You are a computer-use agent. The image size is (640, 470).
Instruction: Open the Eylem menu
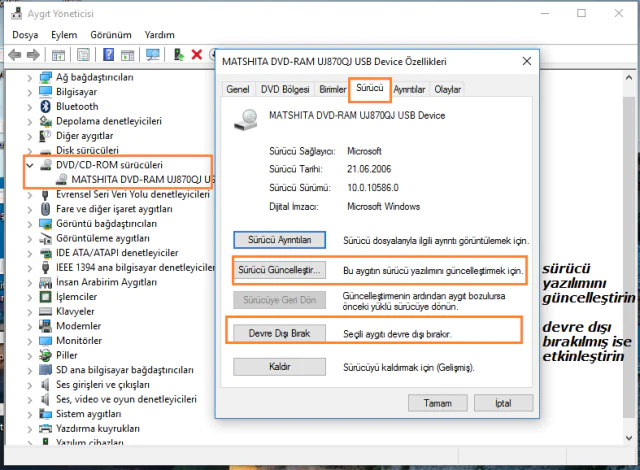tap(64, 35)
